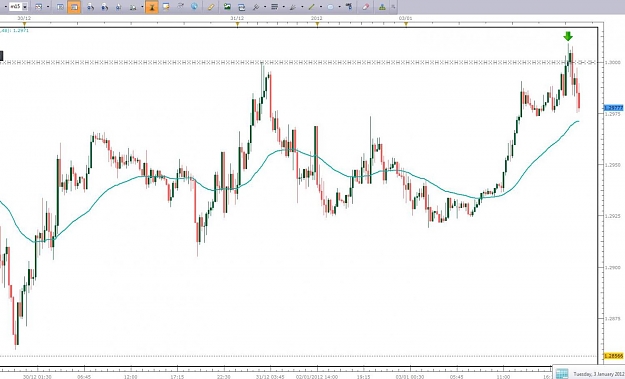Expand the trend line dropdown arrow
Screen dimensions: 625x379
[320, 7]
